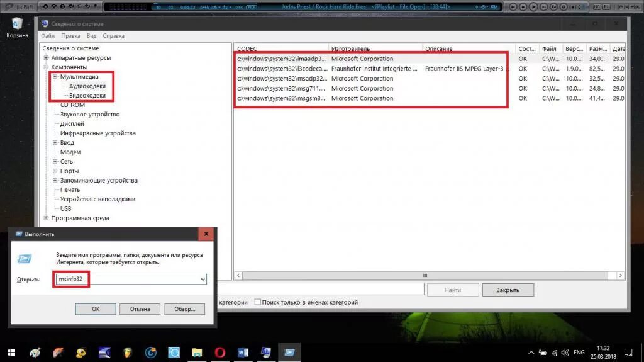Screen dimensions: 644x362
Task: Expand the Аппаратные ресурсы tree node
Action: coord(46,57)
